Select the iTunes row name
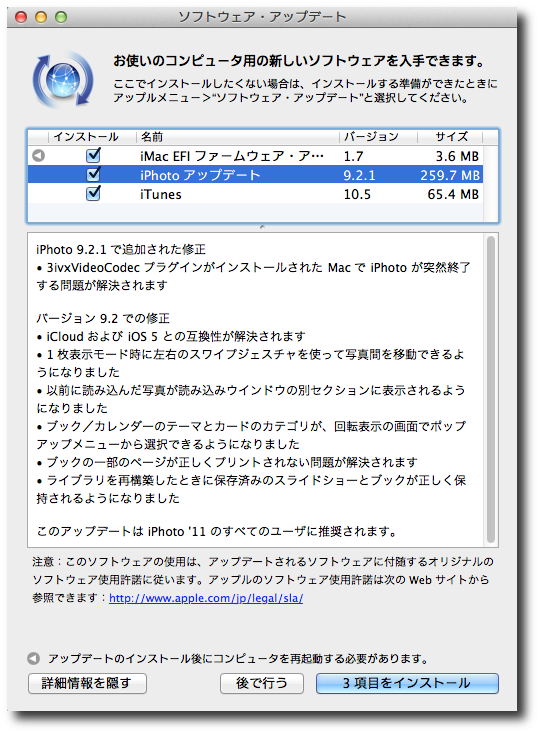The width and height of the screenshot is (540, 734). coord(161,194)
